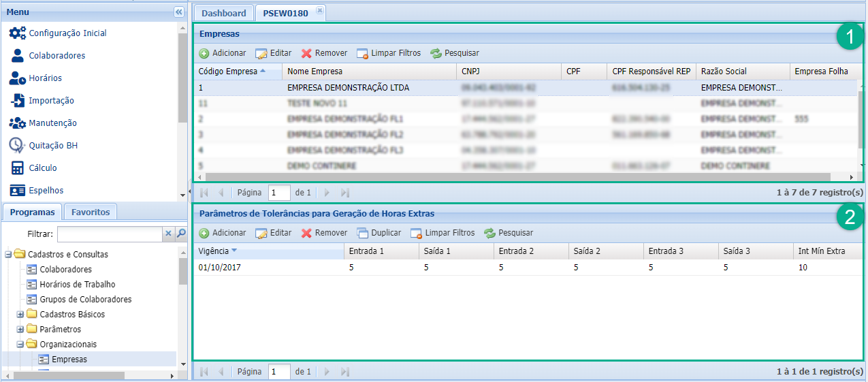The height and width of the screenshot is (382, 868).
Task: Switch to the Dashboard tab
Action: [223, 13]
